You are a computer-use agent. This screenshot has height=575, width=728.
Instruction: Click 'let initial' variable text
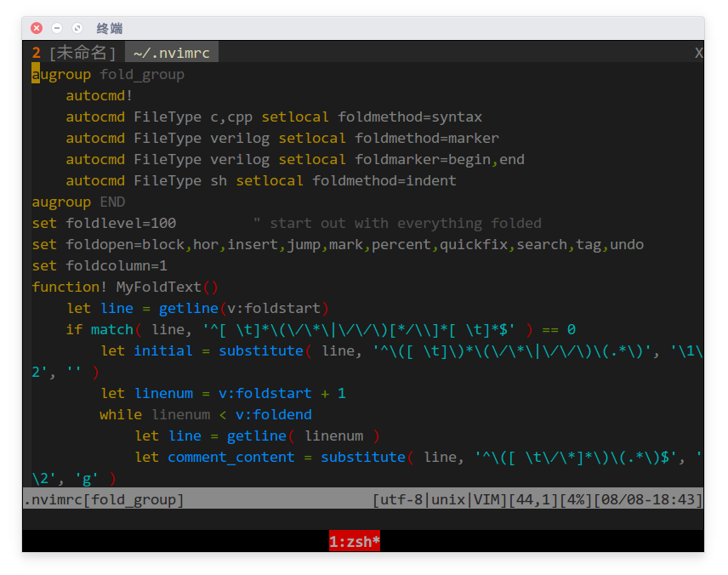coord(147,351)
